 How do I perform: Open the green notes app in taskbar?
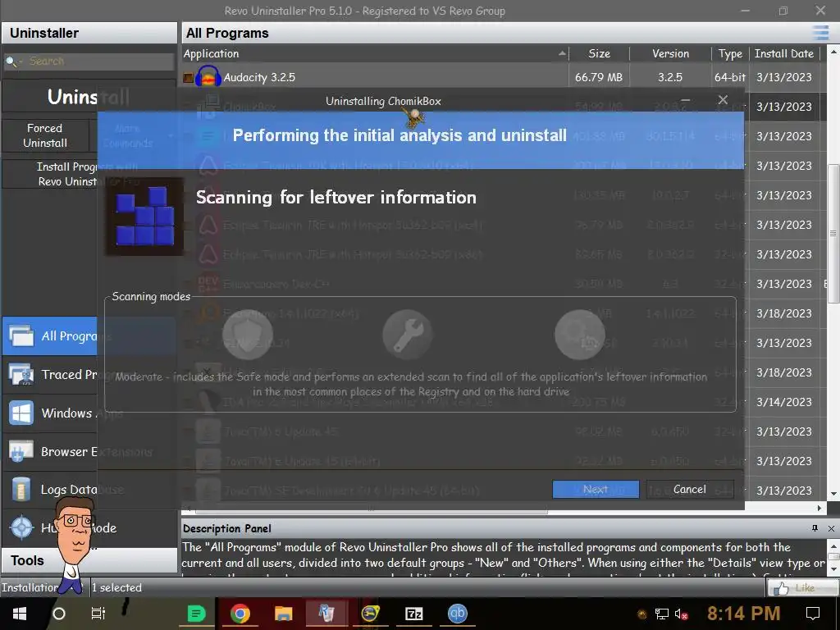click(197, 614)
